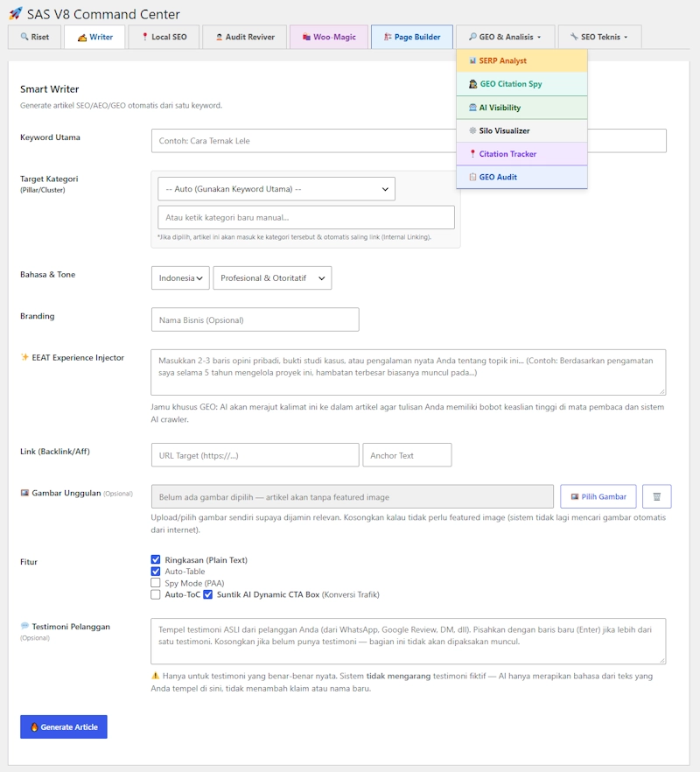Click the sparkle icon beside EEAT Experience Injector
Viewport: 700px width, 772px height.
[x=24, y=357]
